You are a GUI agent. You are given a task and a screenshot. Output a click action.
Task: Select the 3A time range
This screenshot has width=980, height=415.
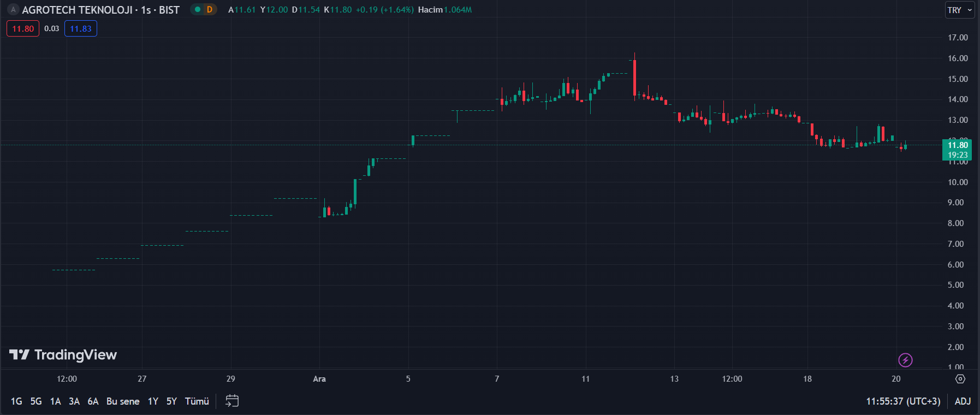coord(74,401)
